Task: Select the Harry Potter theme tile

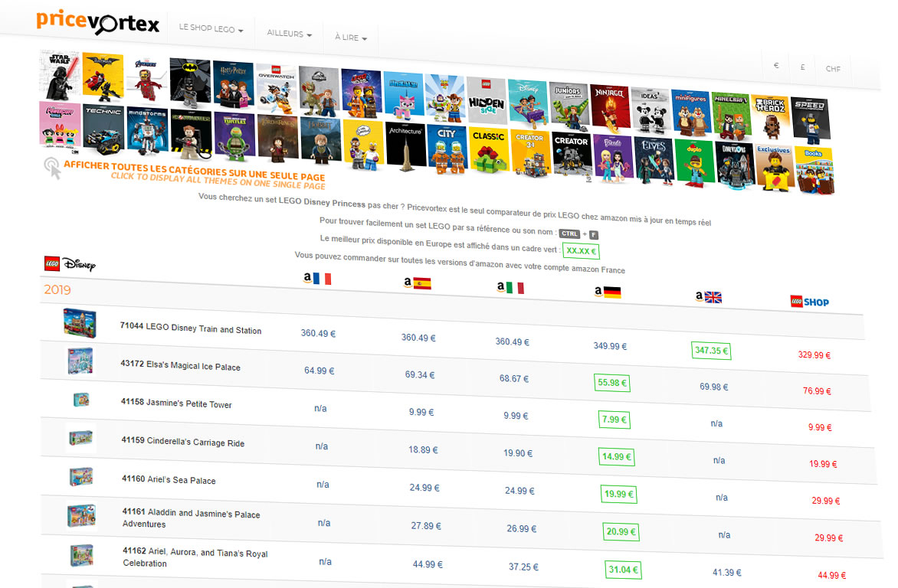Action: [x=234, y=84]
